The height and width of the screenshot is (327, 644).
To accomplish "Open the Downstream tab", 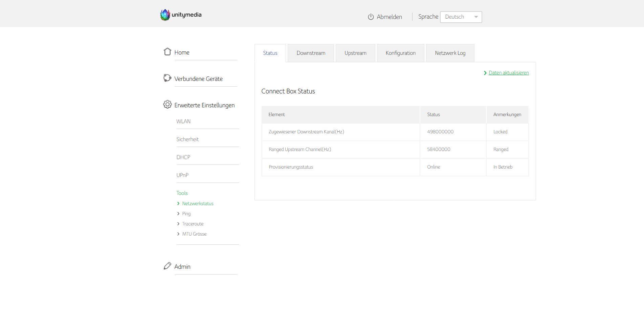I will (x=311, y=53).
